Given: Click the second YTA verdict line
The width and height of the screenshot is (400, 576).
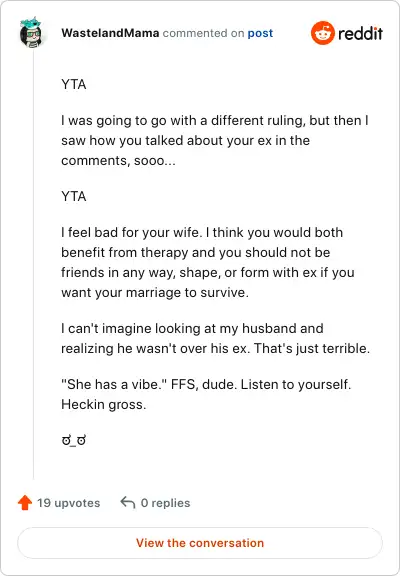Looking at the screenshot, I should [x=74, y=197].
